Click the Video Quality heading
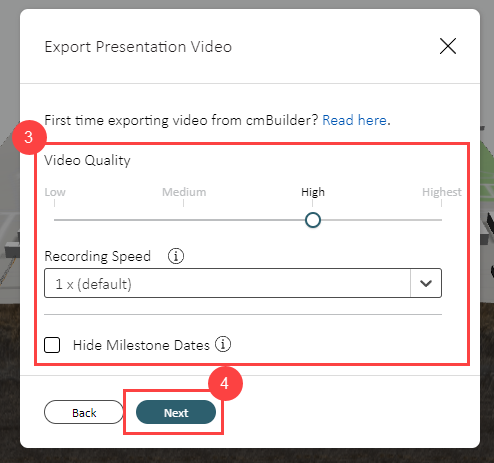The width and height of the screenshot is (494, 463). tap(87, 160)
